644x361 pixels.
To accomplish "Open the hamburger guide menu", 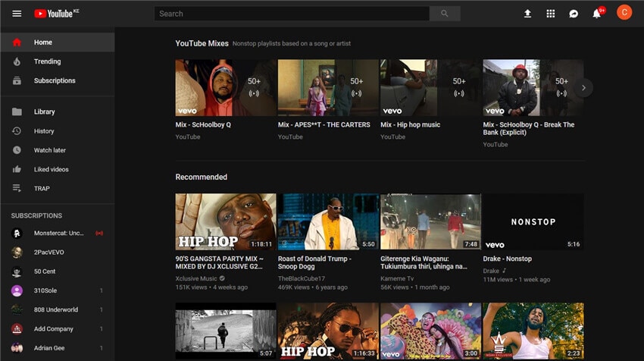I will [x=17, y=14].
